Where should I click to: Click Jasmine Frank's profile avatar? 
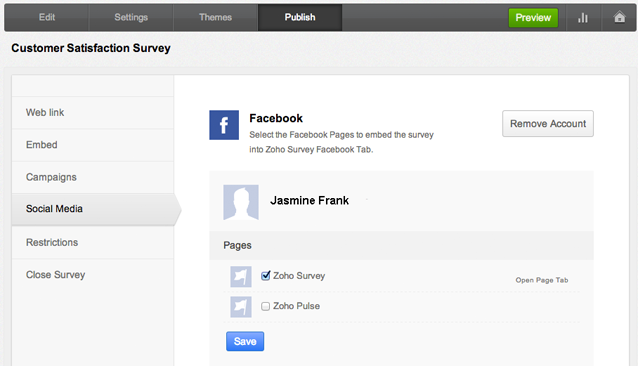pos(241,202)
